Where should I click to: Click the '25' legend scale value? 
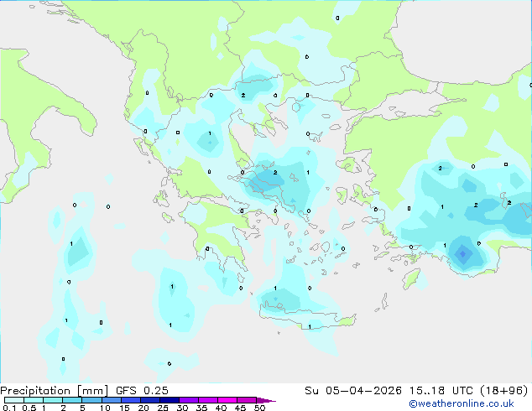pyautogui.click(x=163, y=408)
